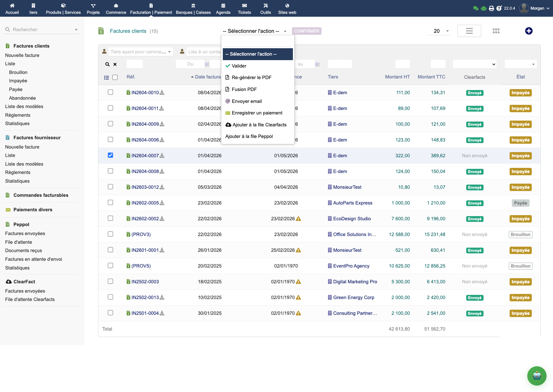Clear filters with the X icon
This screenshot has width=553, height=392.
(115, 64)
